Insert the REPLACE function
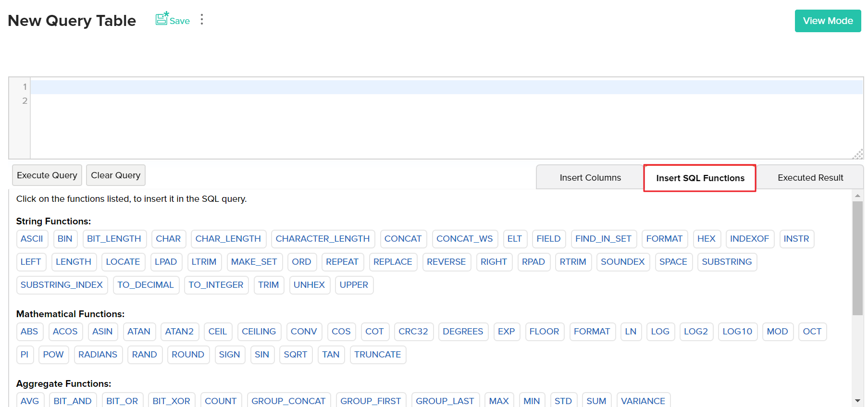Viewport: 868px width, 407px height. point(393,262)
